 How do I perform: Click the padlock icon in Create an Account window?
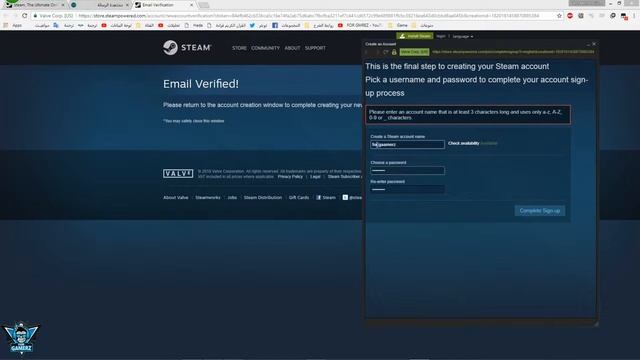tap(394, 52)
